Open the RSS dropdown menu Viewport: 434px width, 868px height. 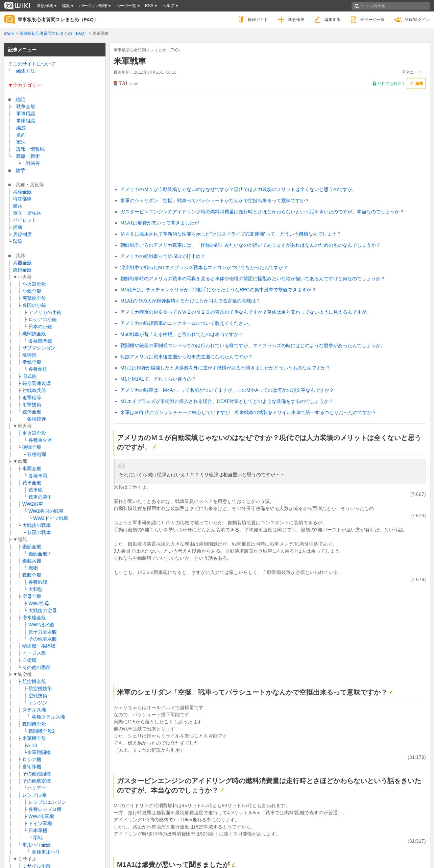(x=151, y=6)
